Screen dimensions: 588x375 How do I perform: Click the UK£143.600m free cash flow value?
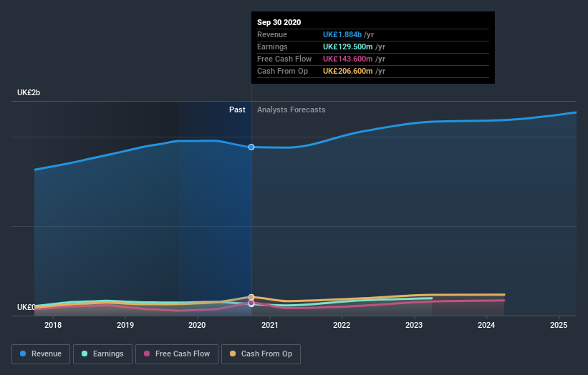(x=348, y=59)
